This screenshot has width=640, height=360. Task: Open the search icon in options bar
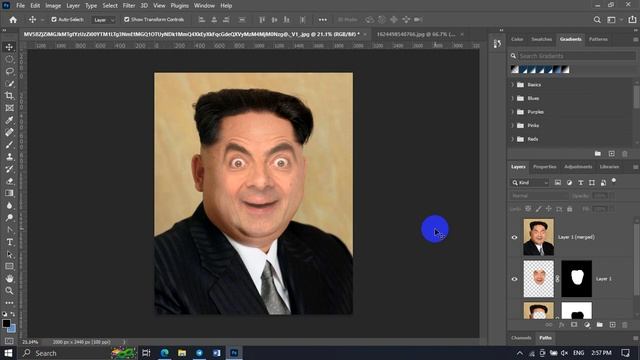597,20
